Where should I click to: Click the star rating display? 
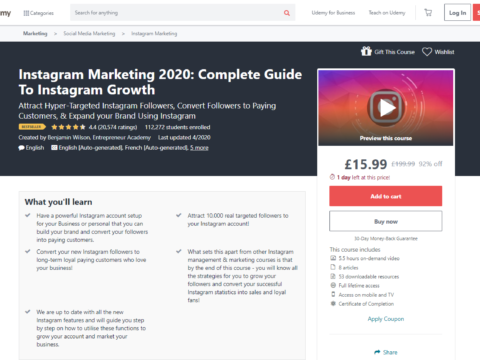click(x=68, y=127)
